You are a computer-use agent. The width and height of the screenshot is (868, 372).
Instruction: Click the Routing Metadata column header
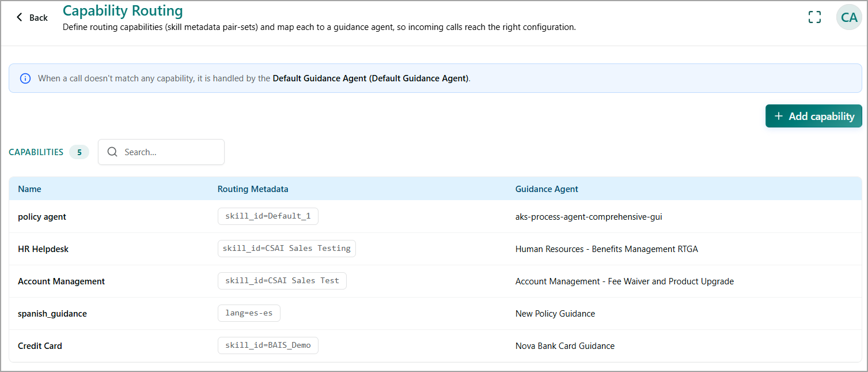(253, 189)
